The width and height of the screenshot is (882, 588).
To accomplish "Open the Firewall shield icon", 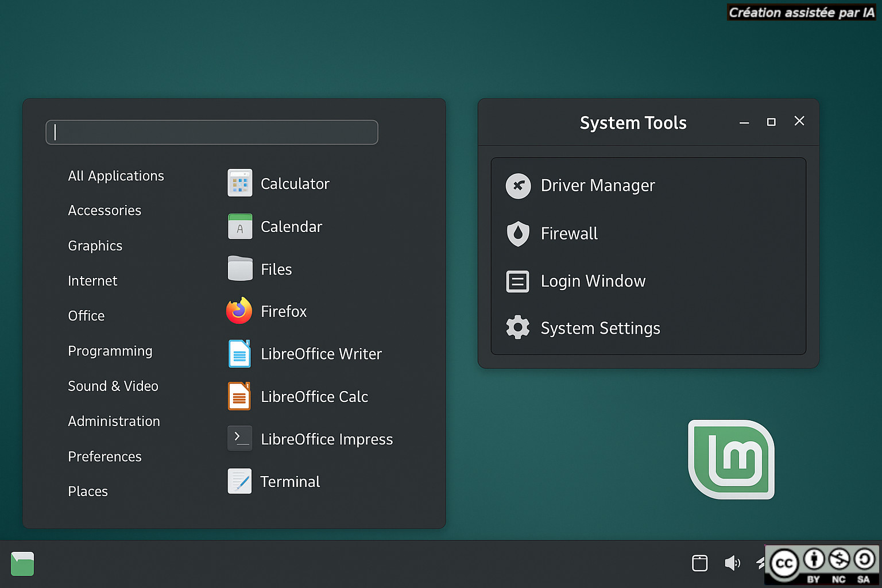I will (x=518, y=234).
